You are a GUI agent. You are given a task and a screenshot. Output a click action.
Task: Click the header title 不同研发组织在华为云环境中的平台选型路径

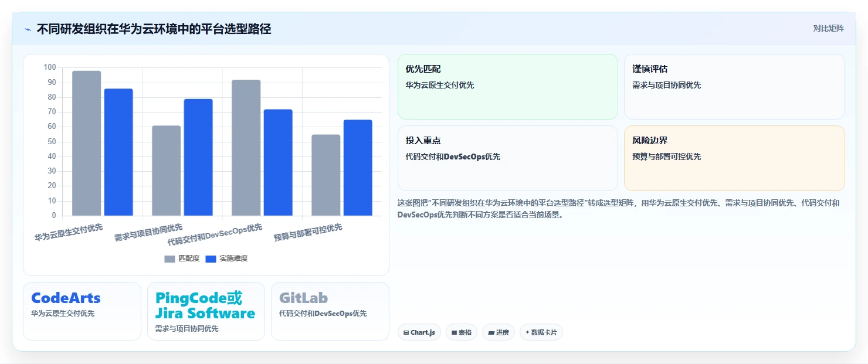pyautogui.click(x=154, y=29)
